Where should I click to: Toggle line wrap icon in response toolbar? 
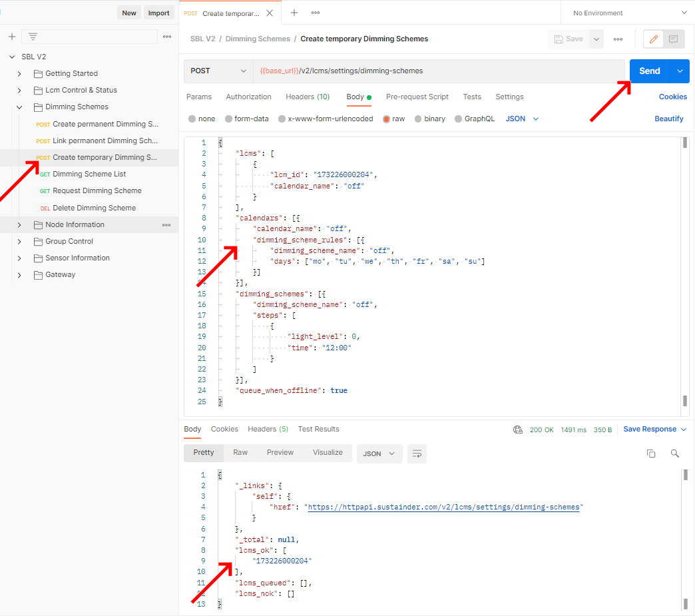pyautogui.click(x=417, y=454)
